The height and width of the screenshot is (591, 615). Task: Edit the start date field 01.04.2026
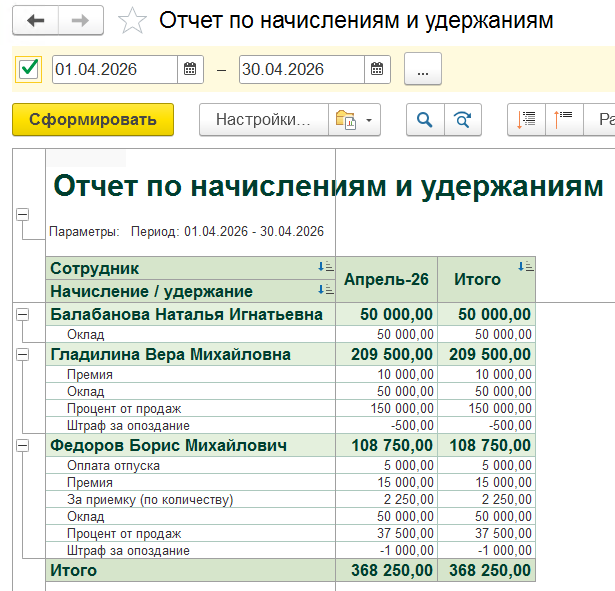(x=115, y=69)
